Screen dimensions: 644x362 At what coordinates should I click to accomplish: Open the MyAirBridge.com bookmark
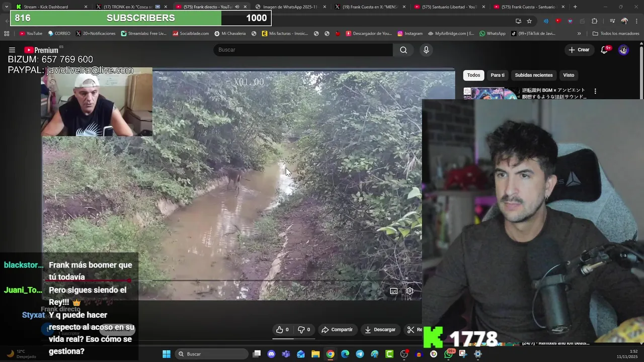[451, 34]
